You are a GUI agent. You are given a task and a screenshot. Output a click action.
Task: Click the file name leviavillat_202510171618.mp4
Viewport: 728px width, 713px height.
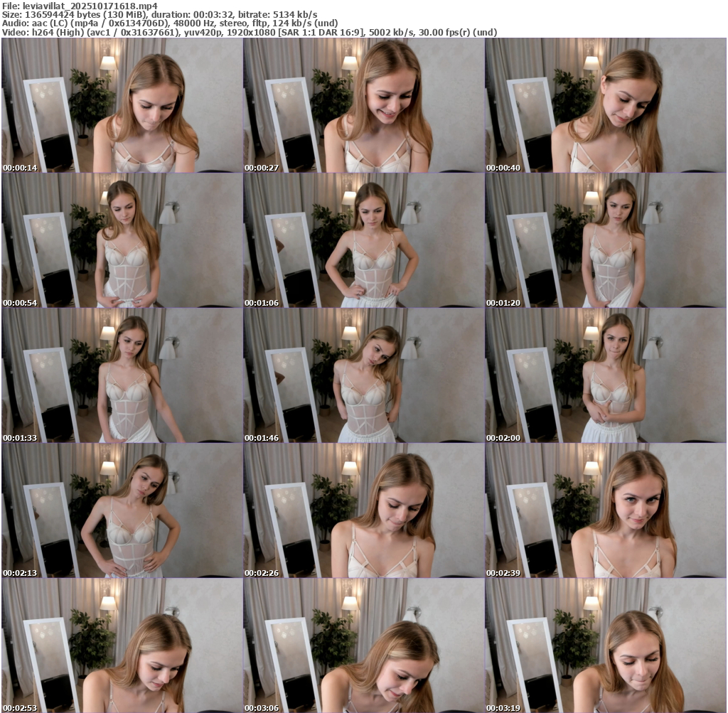90,6
